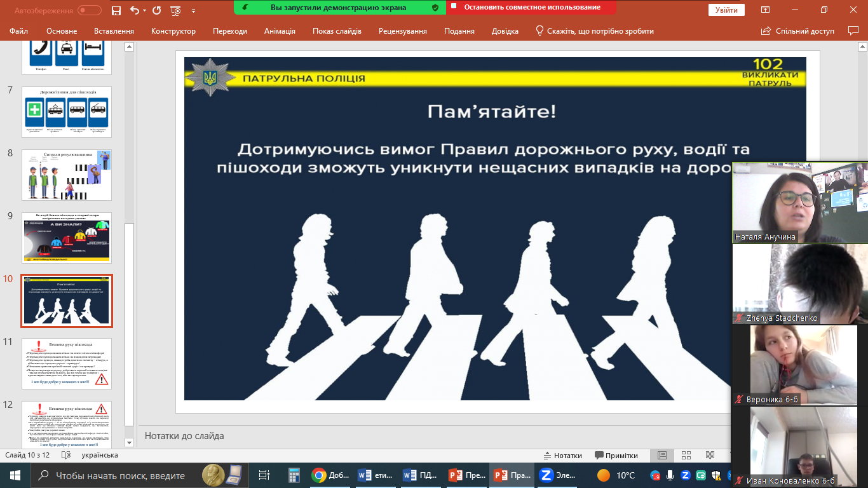Select slide 11 thumbnail Безпека руху пішохода
Viewport: 868px width, 488px height.
[x=67, y=363]
